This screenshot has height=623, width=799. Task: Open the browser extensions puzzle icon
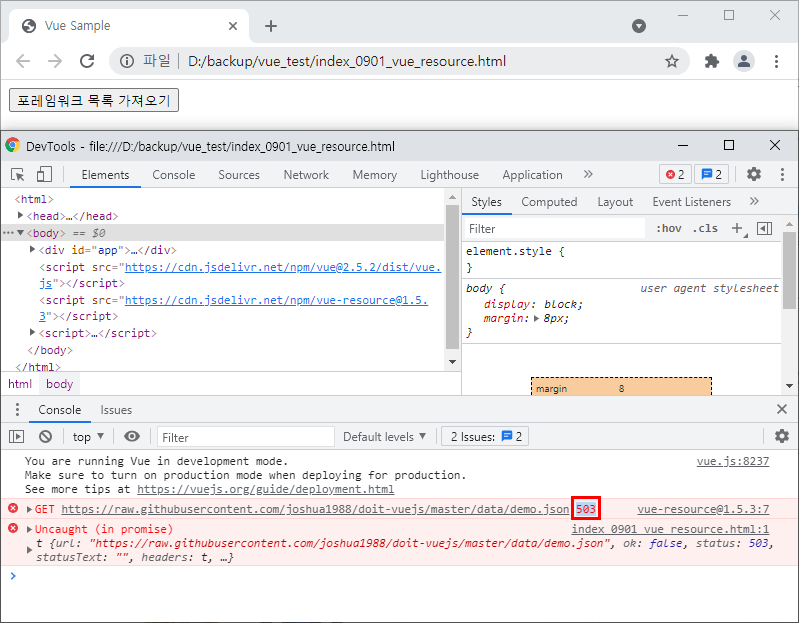711,61
